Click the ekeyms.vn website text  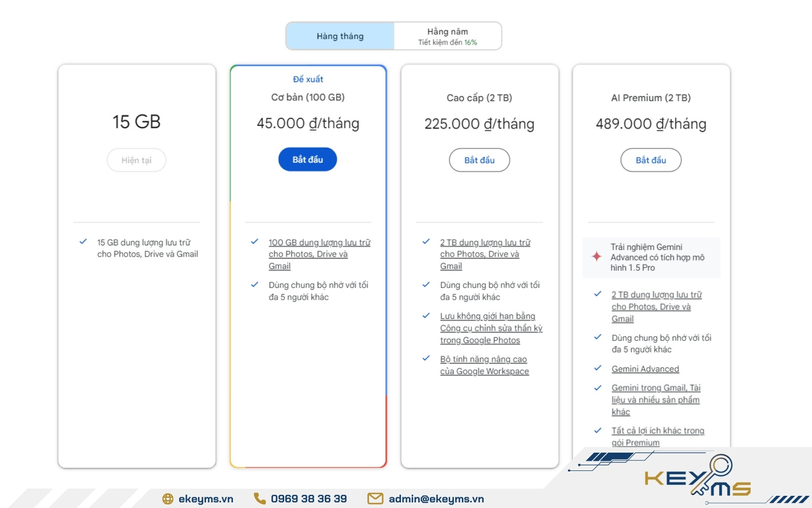click(206, 499)
